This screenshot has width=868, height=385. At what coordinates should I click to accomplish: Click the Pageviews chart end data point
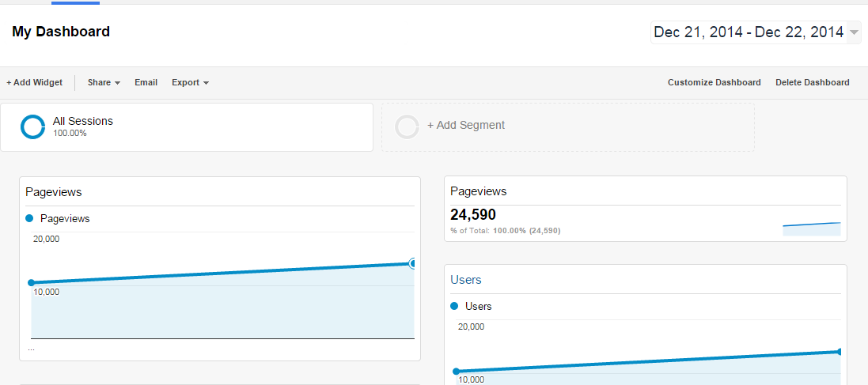(x=413, y=263)
